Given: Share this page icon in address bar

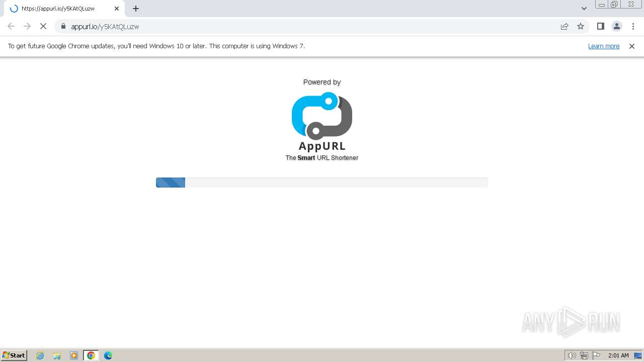Looking at the screenshot, I should tap(565, 26).
